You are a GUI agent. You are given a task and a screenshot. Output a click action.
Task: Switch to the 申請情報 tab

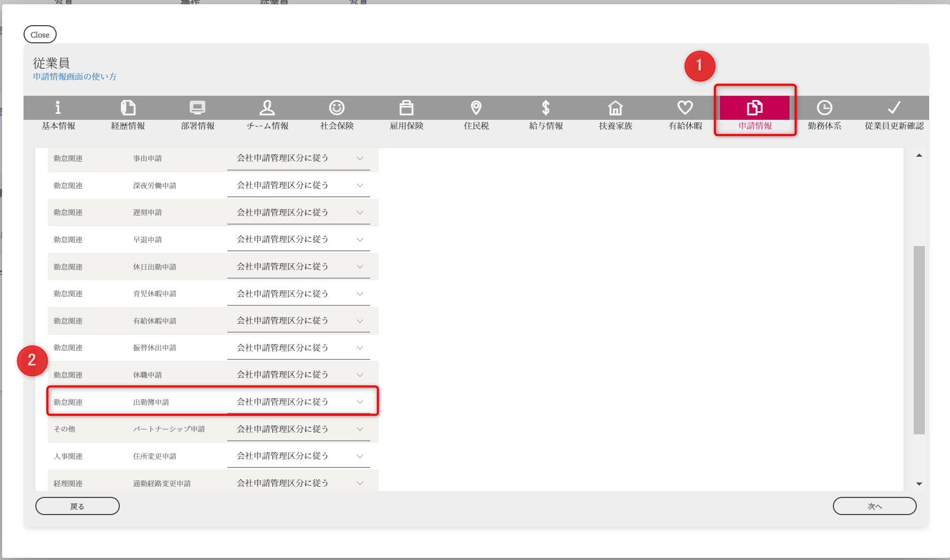tap(755, 114)
